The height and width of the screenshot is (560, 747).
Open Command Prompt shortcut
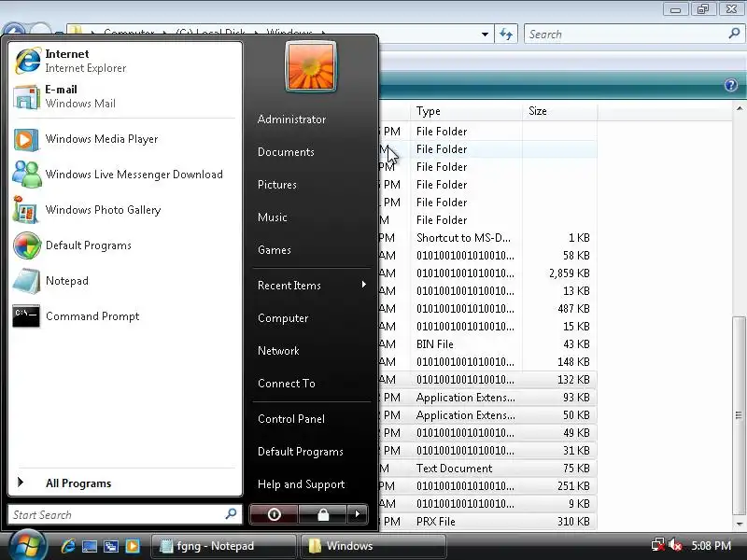pyautogui.click(x=125, y=316)
